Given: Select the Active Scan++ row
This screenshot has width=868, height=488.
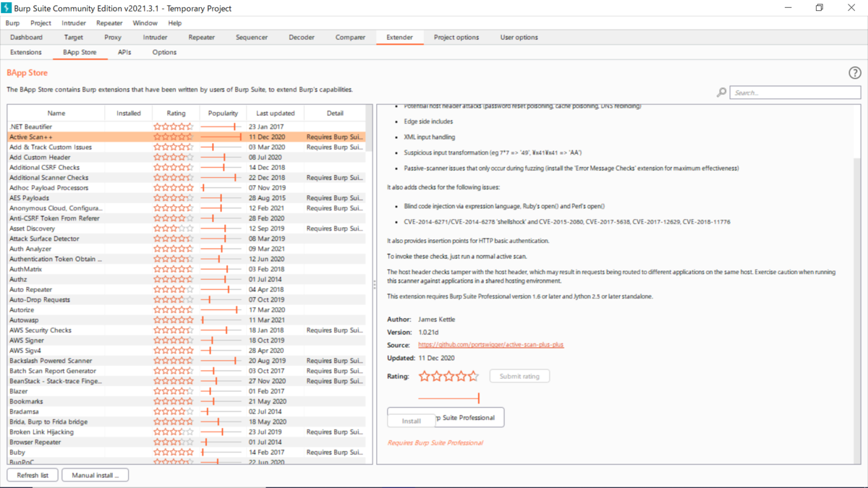Looking at the screenshot, I should (187, 137).
